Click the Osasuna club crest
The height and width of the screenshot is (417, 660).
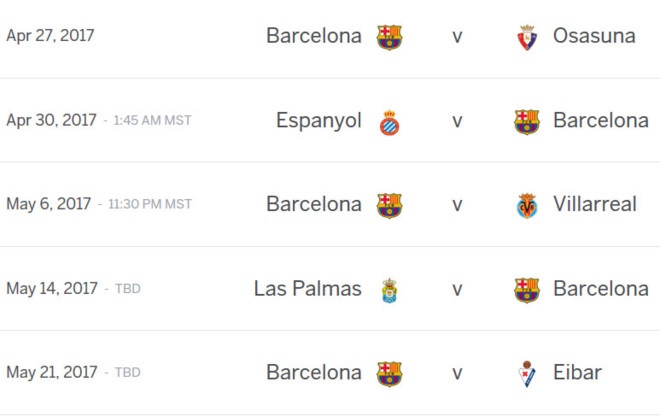(x=527, y=38)
